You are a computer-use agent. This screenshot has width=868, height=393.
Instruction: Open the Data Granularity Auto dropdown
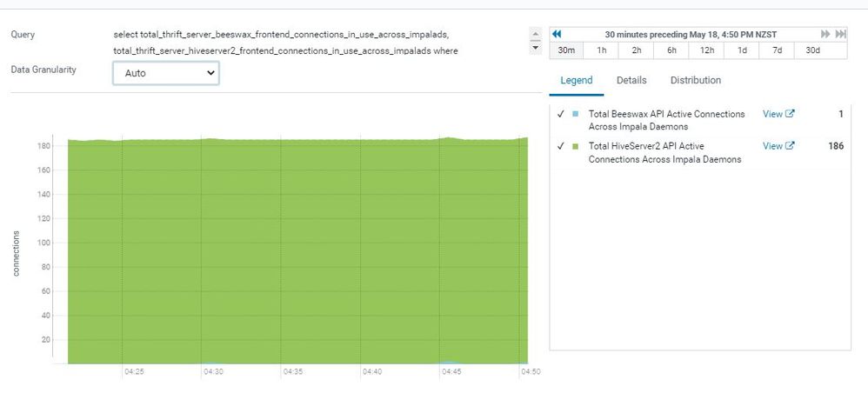[x=165, y=74]
